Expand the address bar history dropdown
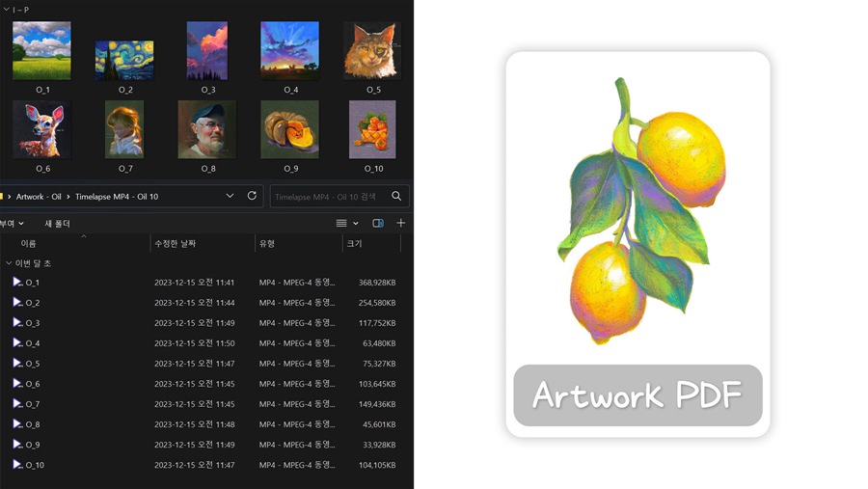This screenshot has height=489, width=868. pos(230,196)
